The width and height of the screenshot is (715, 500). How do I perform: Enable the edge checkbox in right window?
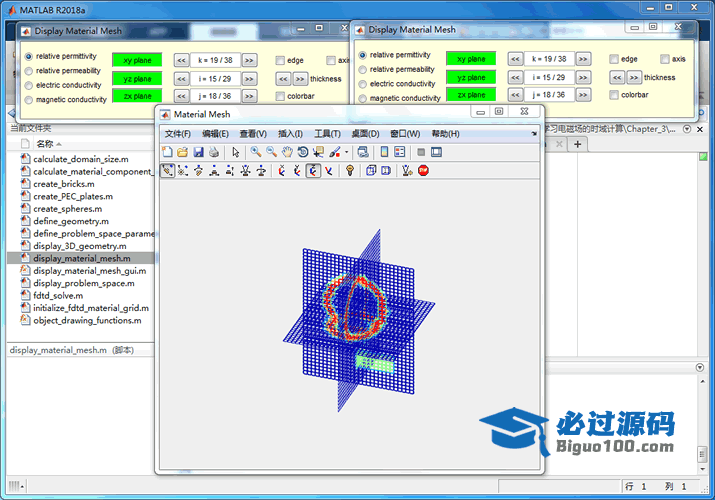click(614, 59)
